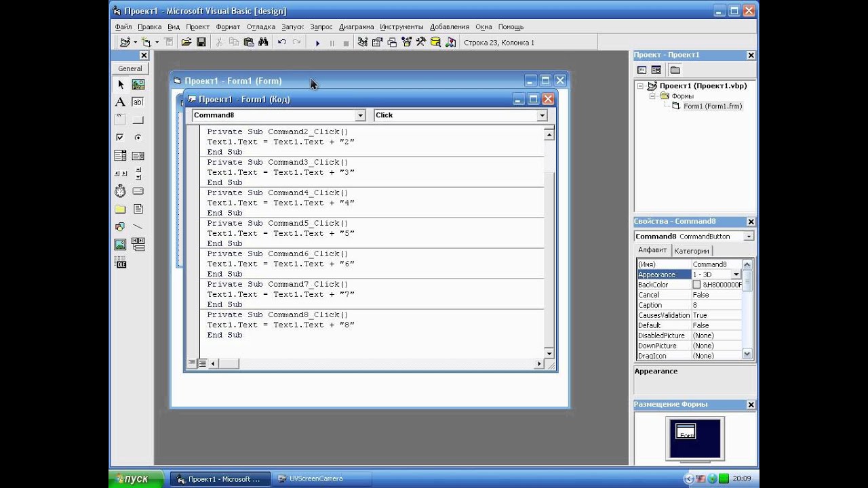Switch to the Алфавит properties tab

[652, 250]
